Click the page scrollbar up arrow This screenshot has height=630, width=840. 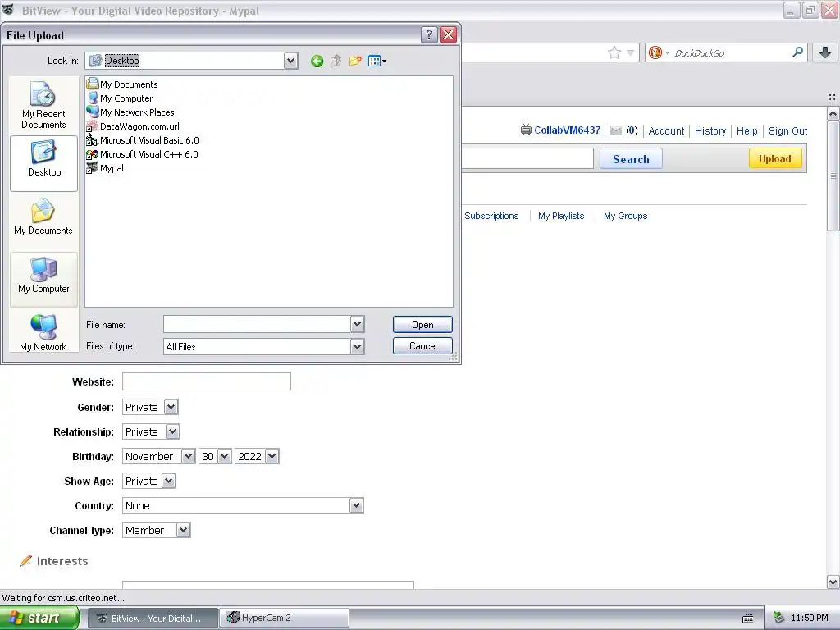(x=833, y=113)
